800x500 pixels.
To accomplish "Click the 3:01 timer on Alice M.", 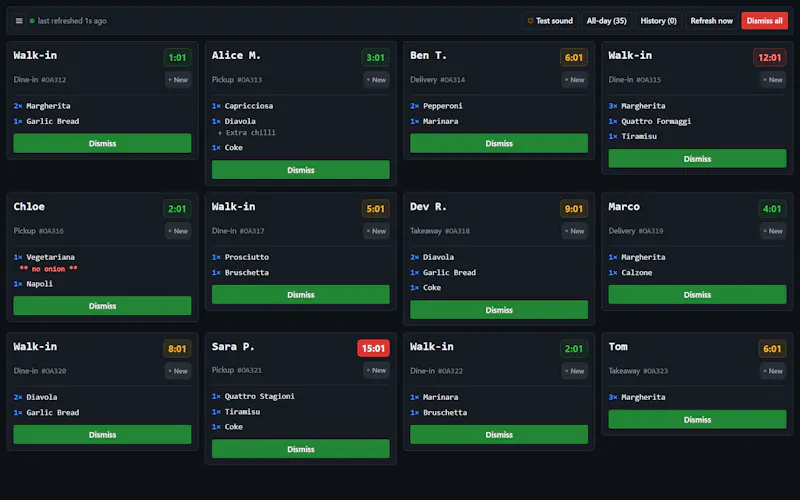I will tap(376, 58).
